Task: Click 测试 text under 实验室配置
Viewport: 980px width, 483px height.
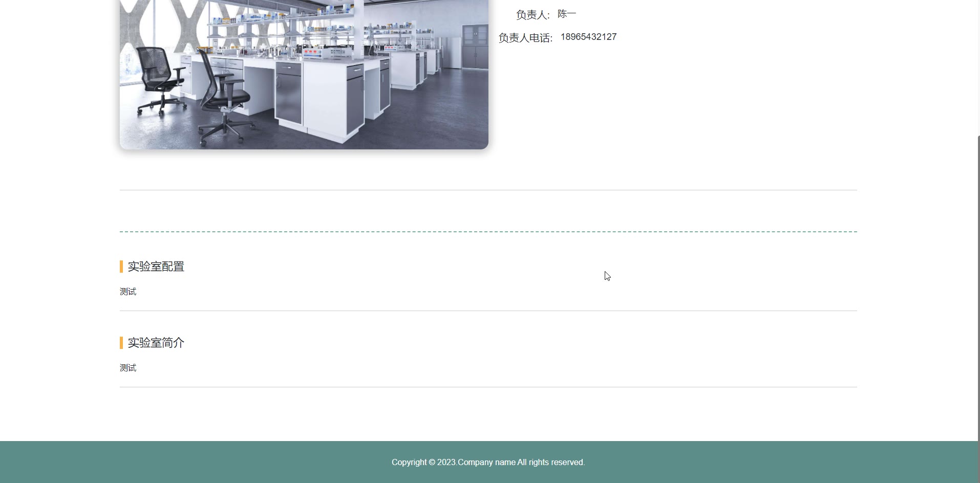Action: 128,292
